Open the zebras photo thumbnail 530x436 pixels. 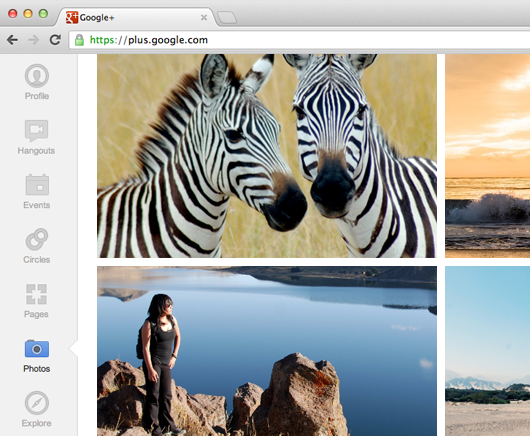(x=267, y=156)
